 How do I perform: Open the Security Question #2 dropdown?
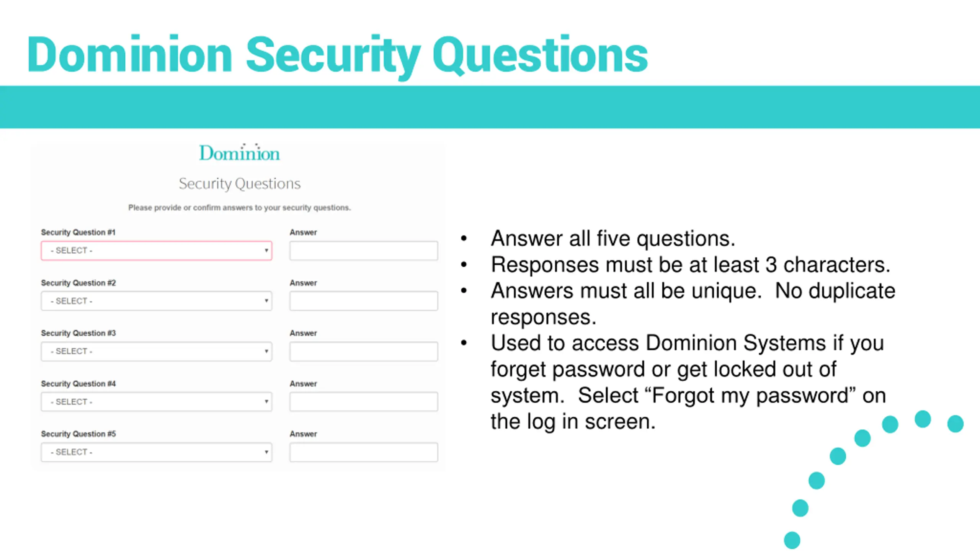pos(156,301)
